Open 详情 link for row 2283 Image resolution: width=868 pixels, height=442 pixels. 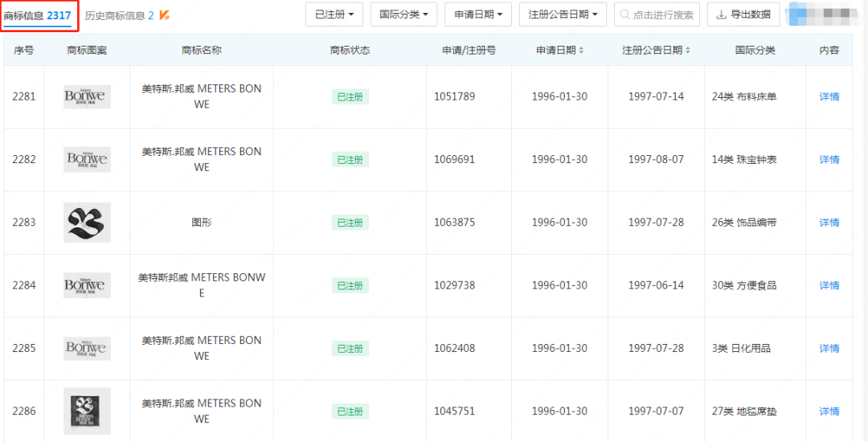pyautogui.click(x=829, y=223)
